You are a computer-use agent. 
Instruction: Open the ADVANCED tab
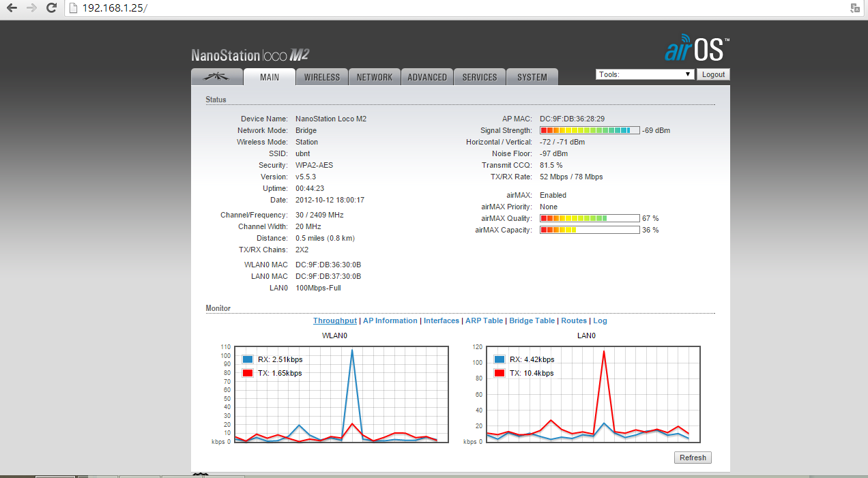tap(427, 77)
